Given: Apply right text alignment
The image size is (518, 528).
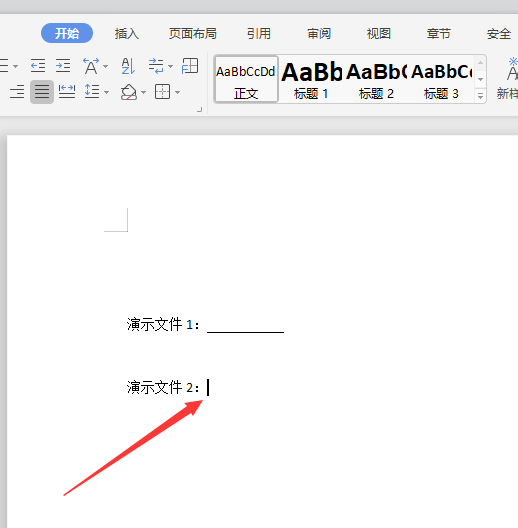Looking at the screenshot, I should point(17,92).
